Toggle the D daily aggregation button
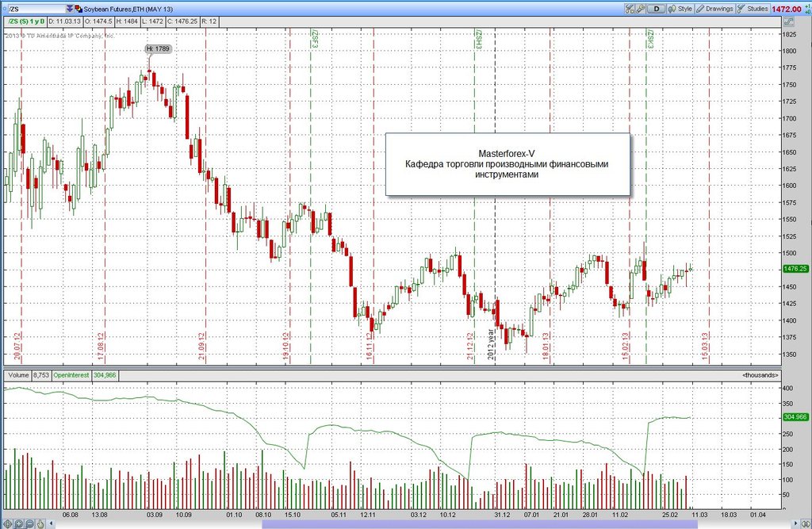 click(x=657, y=9)
